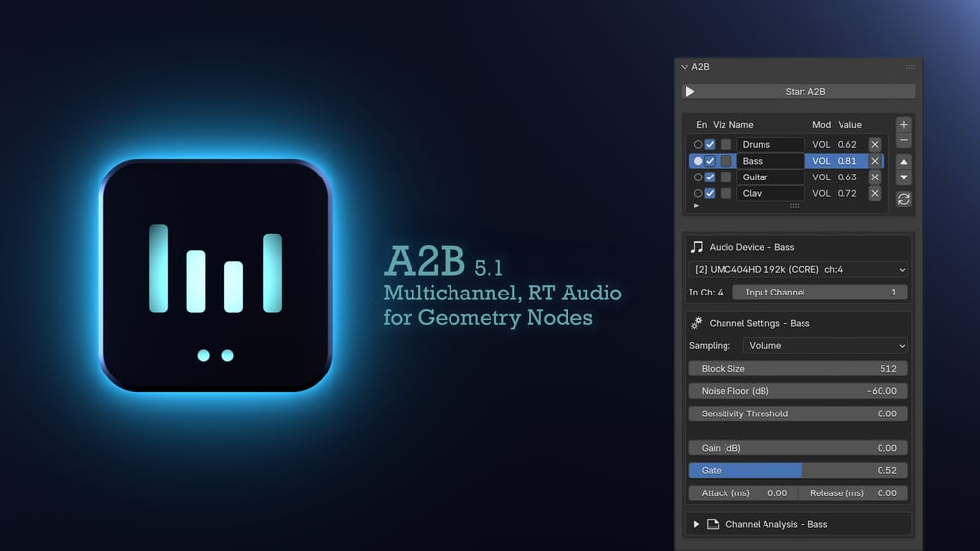Expand the Channel Analysis - Bass section
The width and height of the screenshot is (980, 551).
[x=696, y=524]
